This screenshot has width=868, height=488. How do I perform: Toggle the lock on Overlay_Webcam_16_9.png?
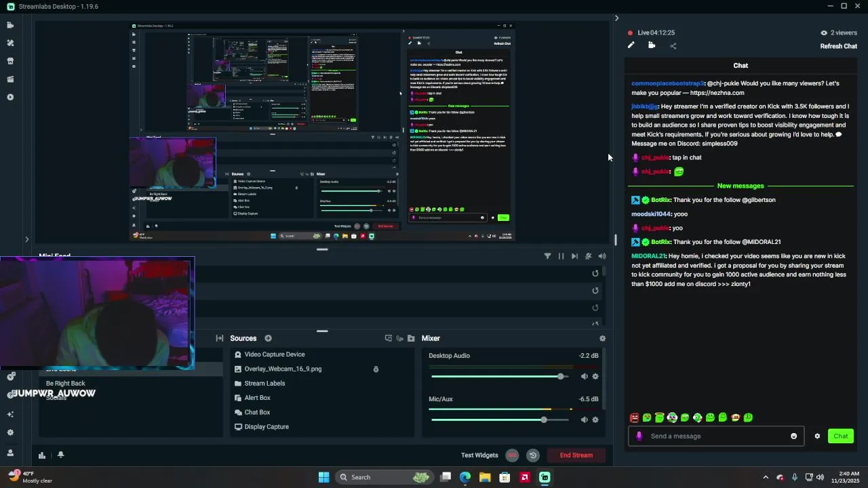376,369
